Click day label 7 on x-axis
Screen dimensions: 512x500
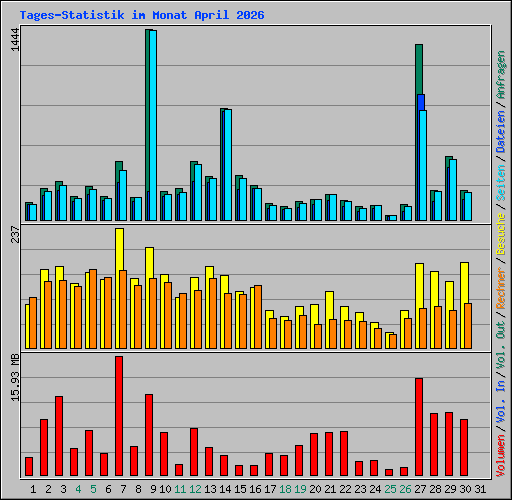tap(123, 489)
